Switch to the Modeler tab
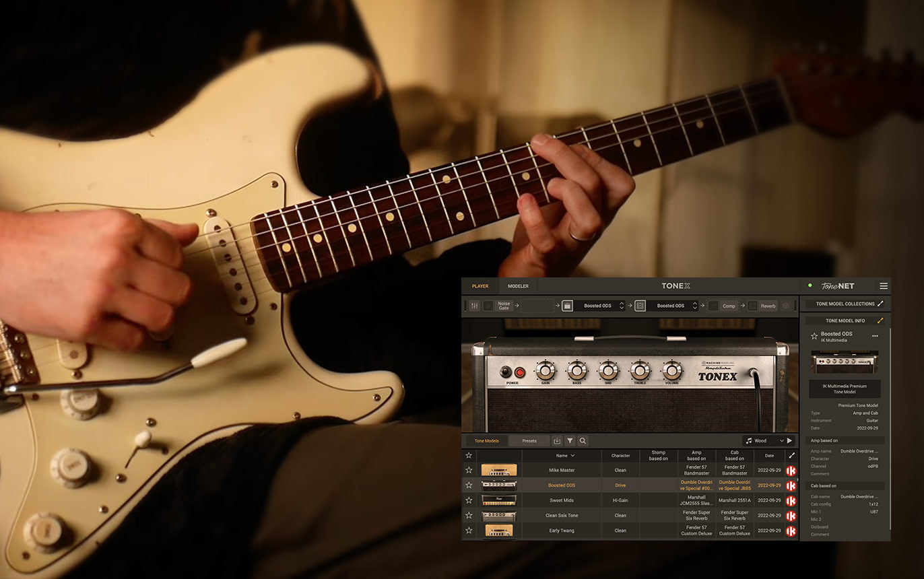The image size is (924, 579). tap(518, 286)
